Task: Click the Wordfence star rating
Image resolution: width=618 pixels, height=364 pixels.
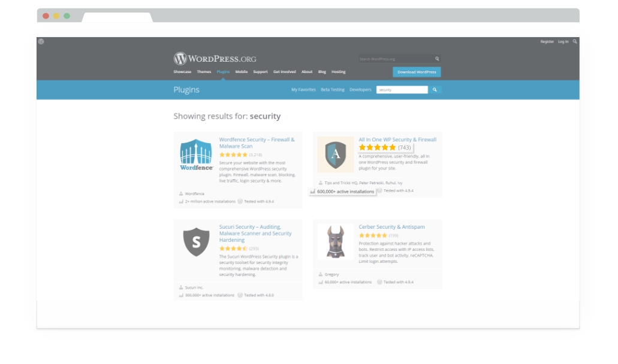Action: coord(233,154)
